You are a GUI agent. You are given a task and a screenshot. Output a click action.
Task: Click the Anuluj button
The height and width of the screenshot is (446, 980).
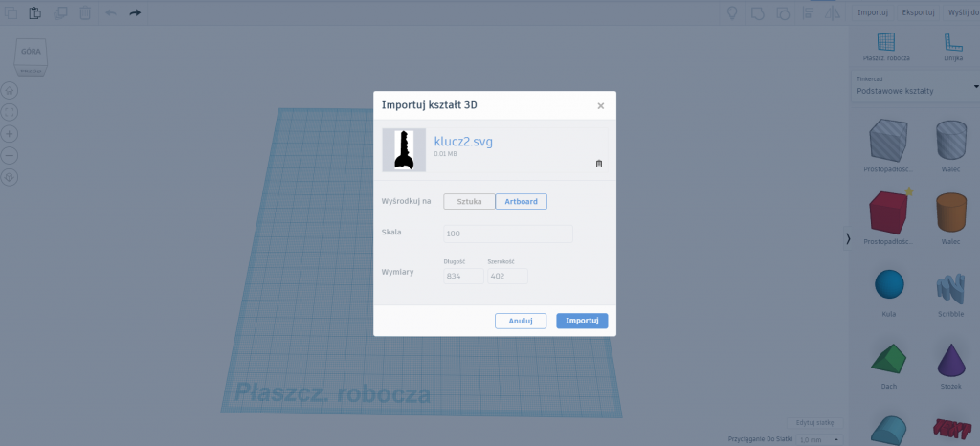521,321
